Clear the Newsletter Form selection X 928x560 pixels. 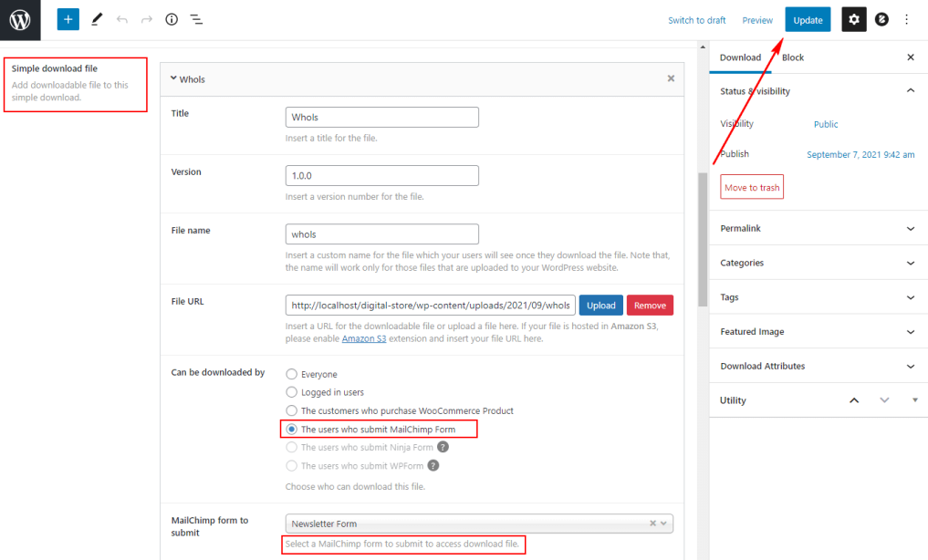pyautogui.click(x=652, y=524)
